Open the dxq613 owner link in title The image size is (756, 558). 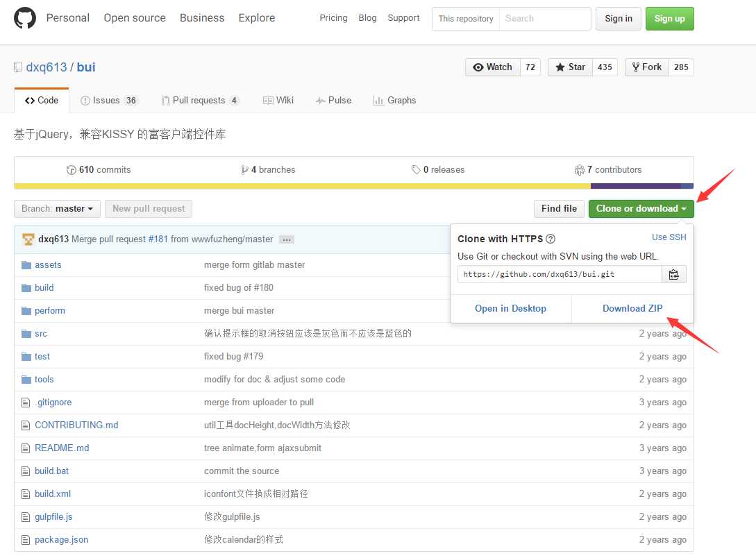(x=47, y=67)
